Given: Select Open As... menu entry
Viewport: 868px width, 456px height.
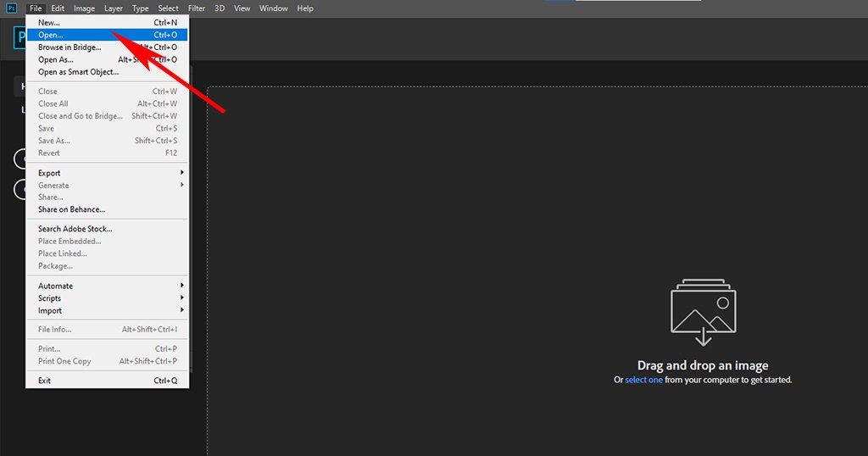Looking at the screenshot, I should [x=108, y=59].
